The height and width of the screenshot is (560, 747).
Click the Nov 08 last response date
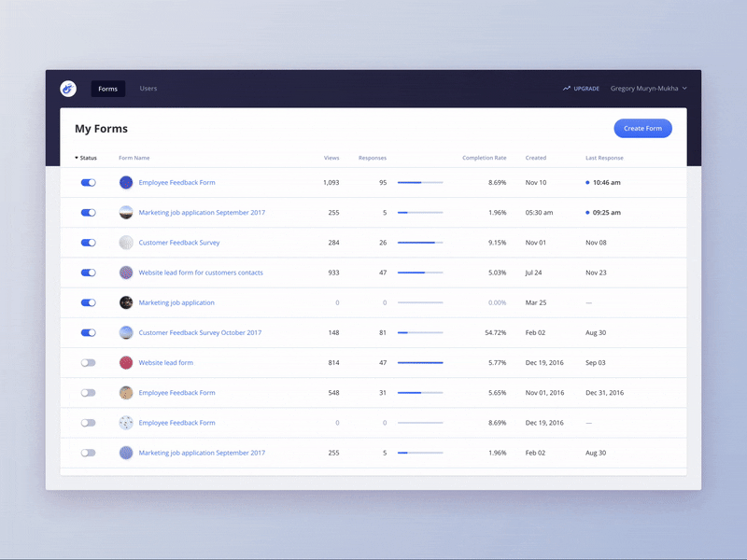[596, 243]
